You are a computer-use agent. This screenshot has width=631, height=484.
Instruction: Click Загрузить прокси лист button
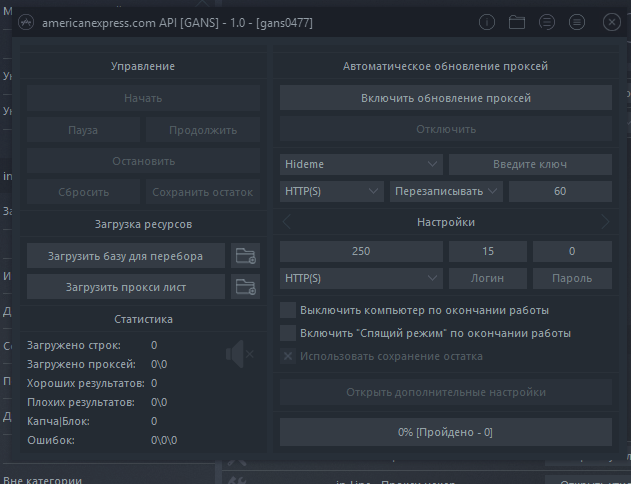[126, 286]
